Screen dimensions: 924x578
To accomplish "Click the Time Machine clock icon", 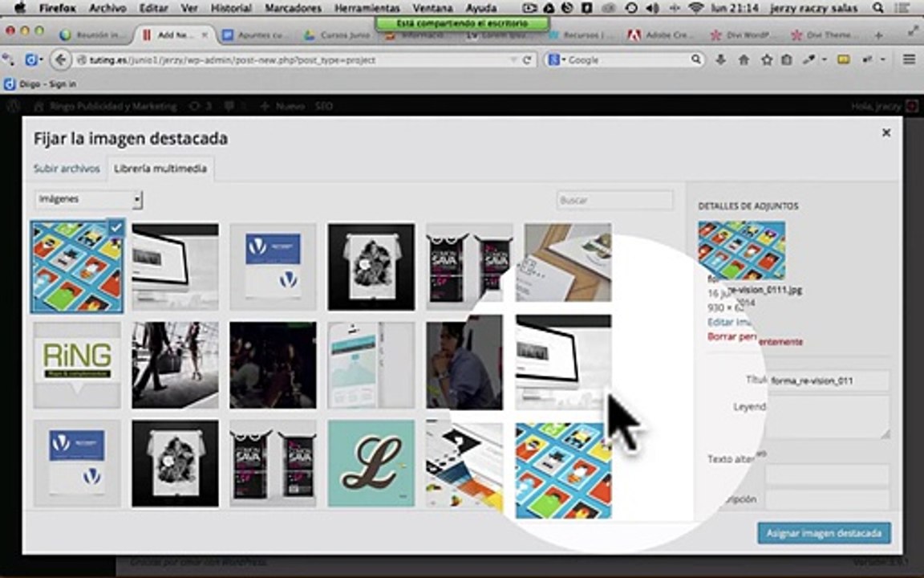I will point(631,8).
